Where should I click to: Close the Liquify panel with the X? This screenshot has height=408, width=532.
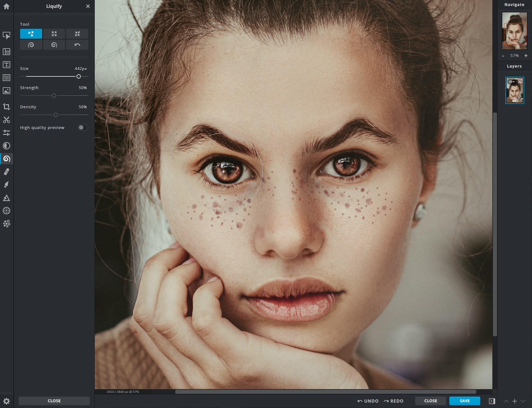tap(88, 6)
